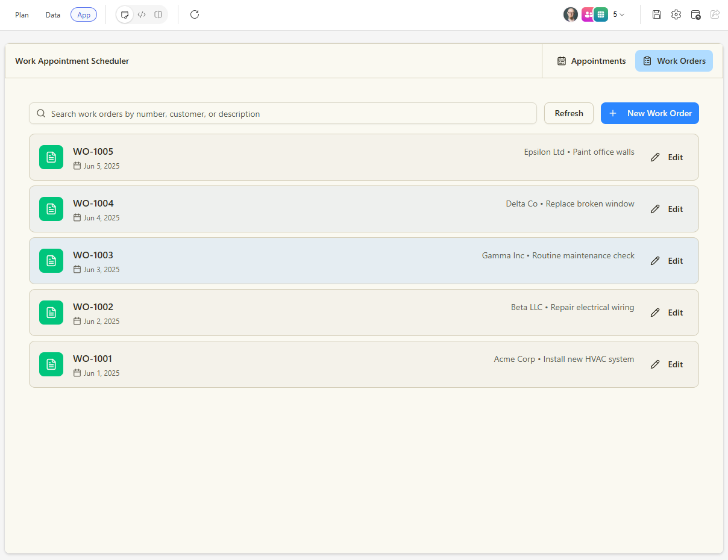The width and height of the screenshot is (728, 560).
Task: Open the Appointments tab
Action: 591,61
